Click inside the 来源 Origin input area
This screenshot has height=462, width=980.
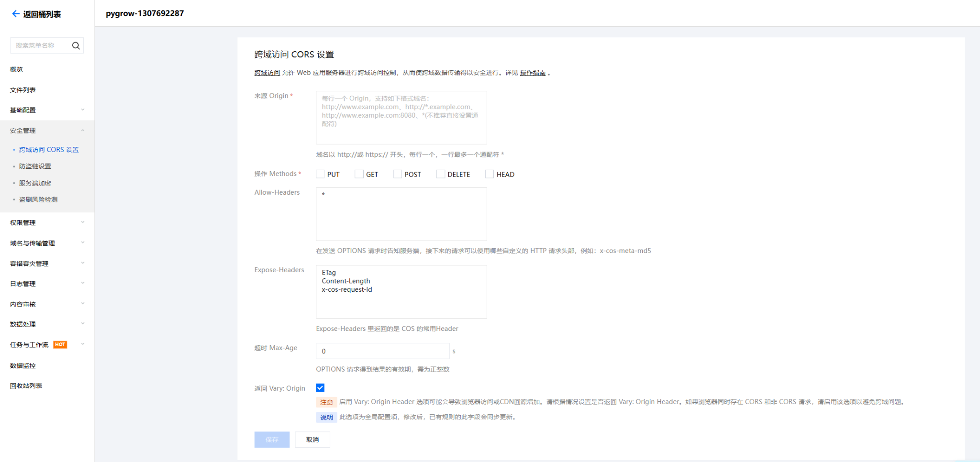(x=401, y=117)
